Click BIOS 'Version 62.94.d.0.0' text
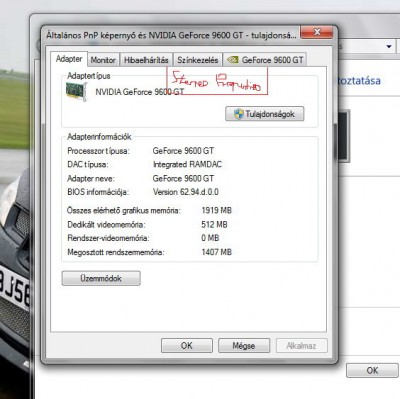 pyautogui.click(x=186, y=192)
